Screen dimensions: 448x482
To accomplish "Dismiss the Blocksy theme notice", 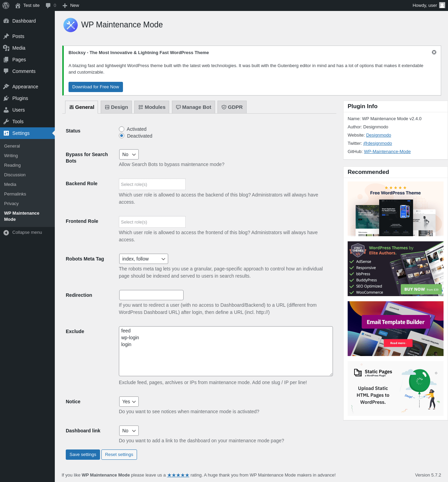I will click(434, 52).
